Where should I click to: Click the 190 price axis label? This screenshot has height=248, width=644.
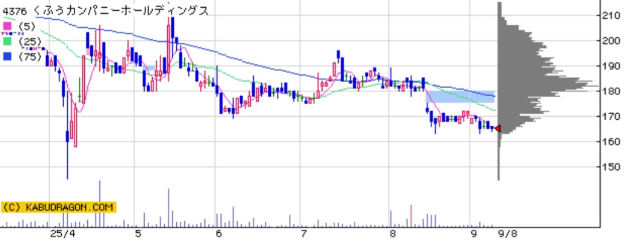pos(612,66)
